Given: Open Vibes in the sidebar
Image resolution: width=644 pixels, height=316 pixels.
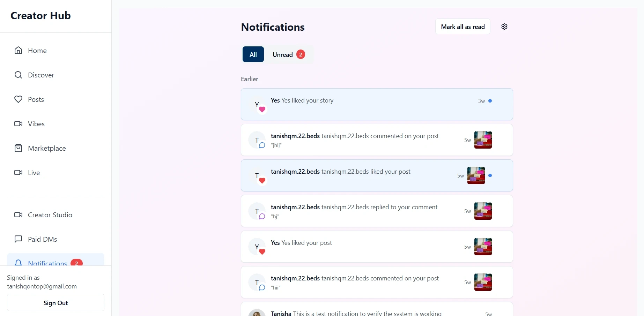Looking at the screenshot, I should (55, 124).
